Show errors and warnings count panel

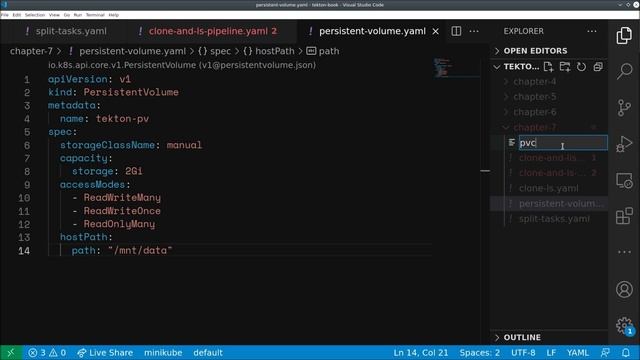click(47, 353)
